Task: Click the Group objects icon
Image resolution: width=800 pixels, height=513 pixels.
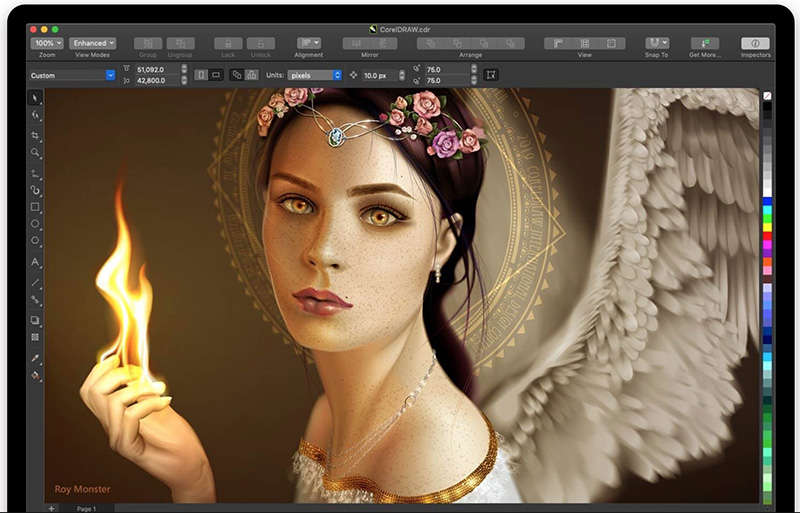Action: (x=148, y=43)
